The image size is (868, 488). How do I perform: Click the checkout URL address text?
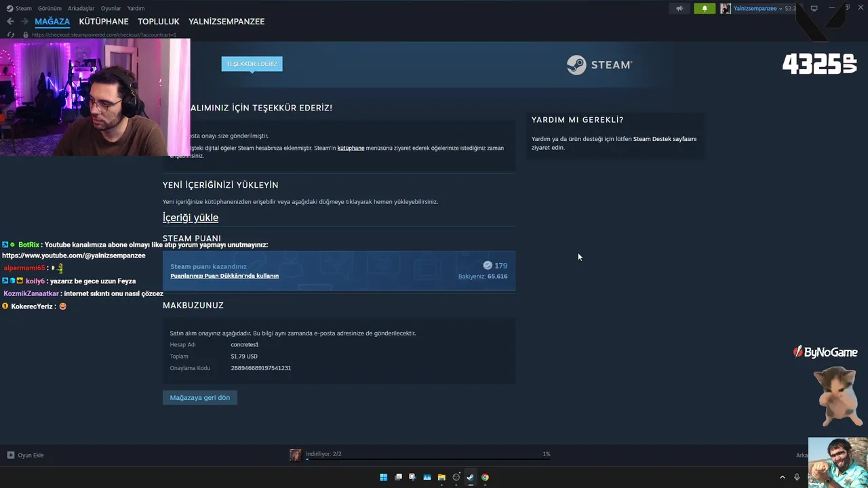(x=104, y=35)
